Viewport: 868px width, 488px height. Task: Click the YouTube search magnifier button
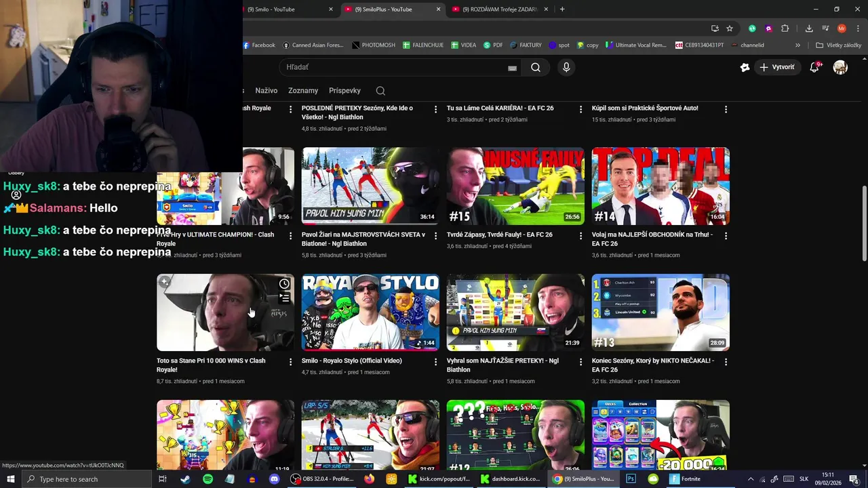pos(536,67)
